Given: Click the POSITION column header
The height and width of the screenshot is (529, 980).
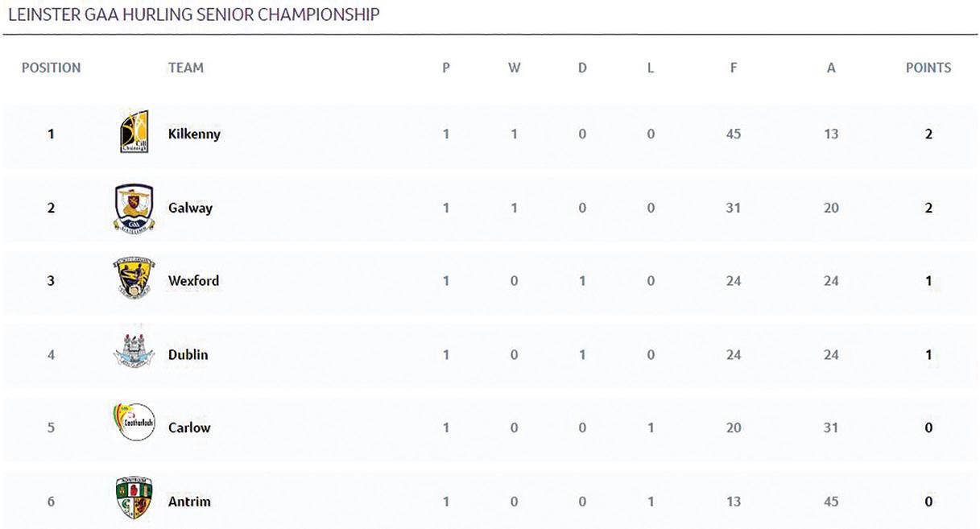Looking at the screenshot, I should click(51, 68).
